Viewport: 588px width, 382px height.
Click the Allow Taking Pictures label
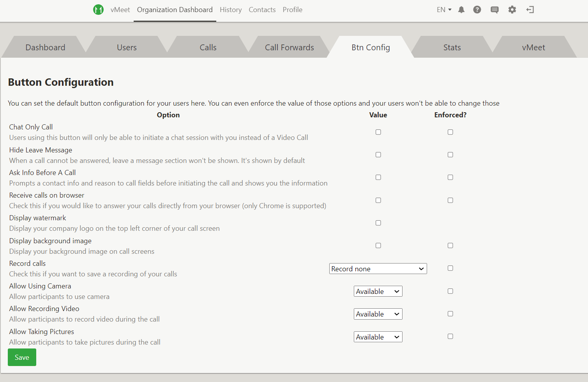(42, 332)
